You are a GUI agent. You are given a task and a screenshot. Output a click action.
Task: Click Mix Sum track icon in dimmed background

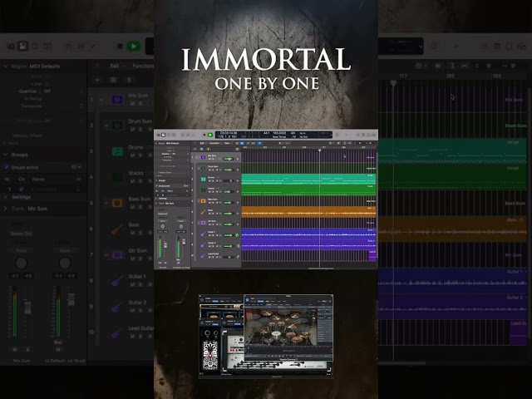[x=117, y=100]
